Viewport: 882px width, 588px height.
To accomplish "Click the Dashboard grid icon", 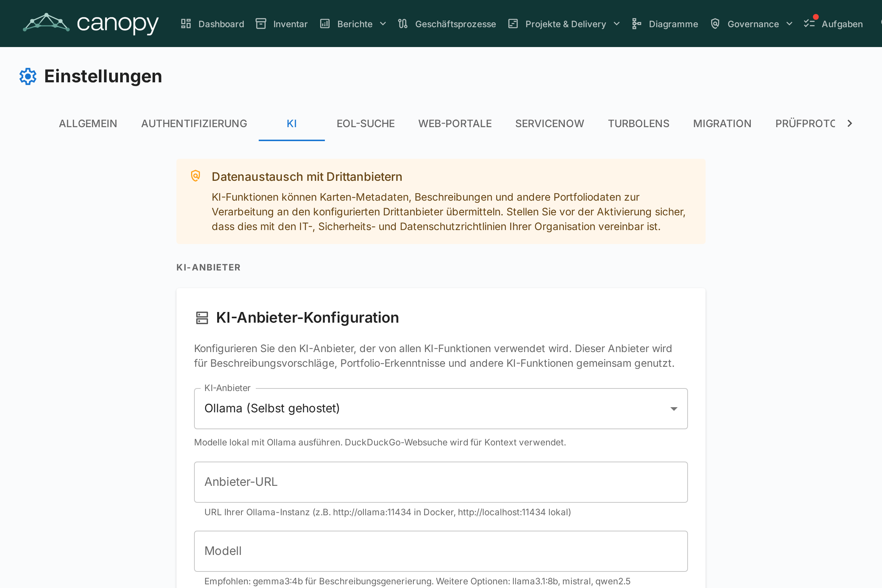I will (x=186, y=24).
